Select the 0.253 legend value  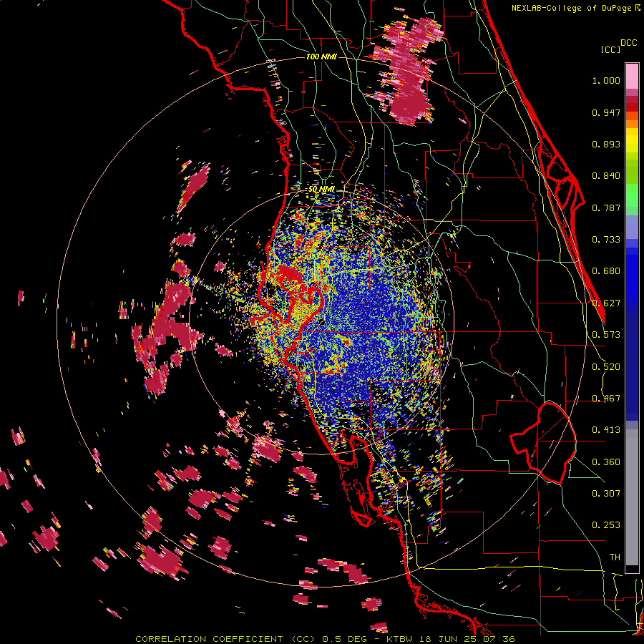click(606, 525)
